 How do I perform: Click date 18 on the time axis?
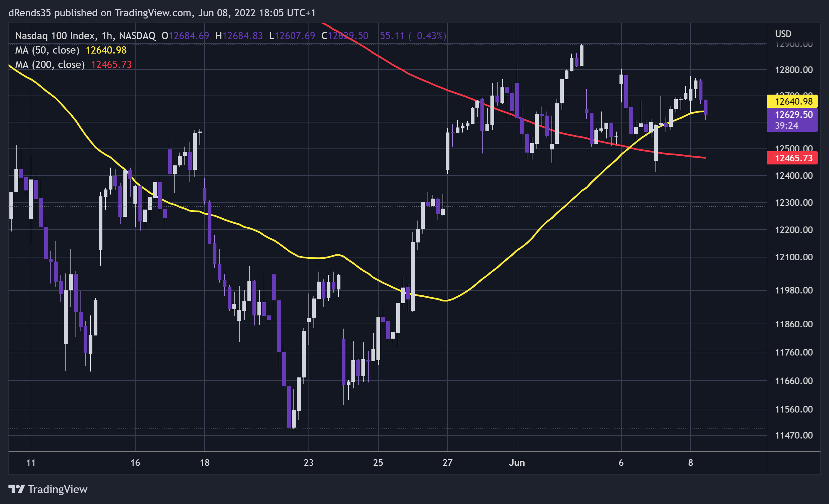coord(205,463)
